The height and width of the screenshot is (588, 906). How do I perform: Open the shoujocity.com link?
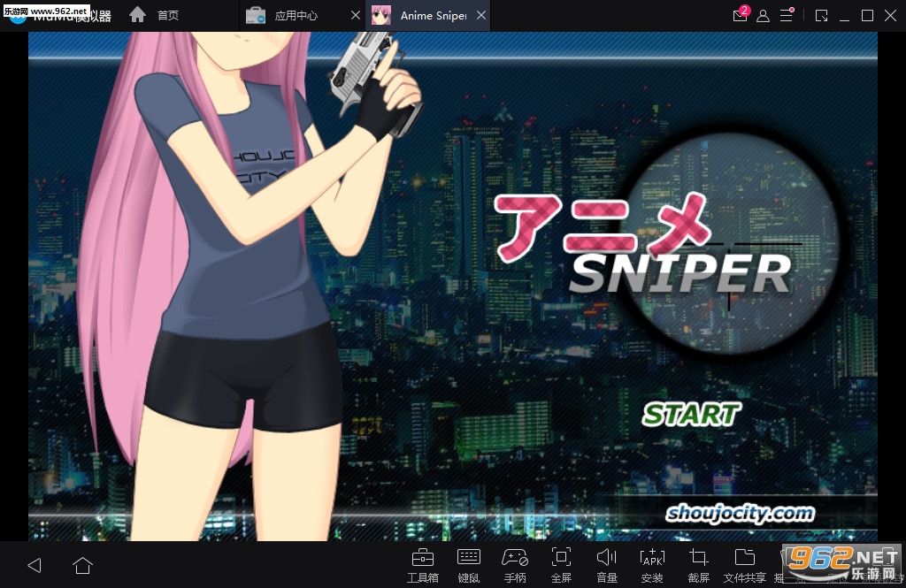point(741,513)
